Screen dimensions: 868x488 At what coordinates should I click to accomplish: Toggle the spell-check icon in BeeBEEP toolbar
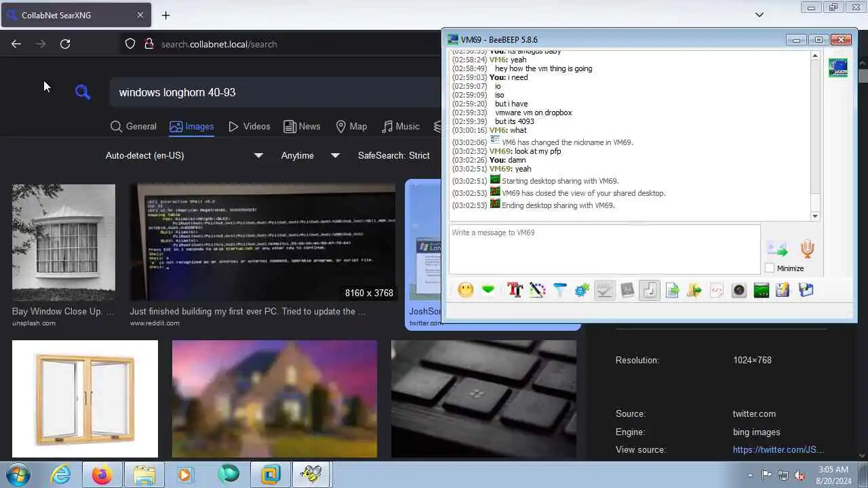pyautogui.click(x=604, y=290)
